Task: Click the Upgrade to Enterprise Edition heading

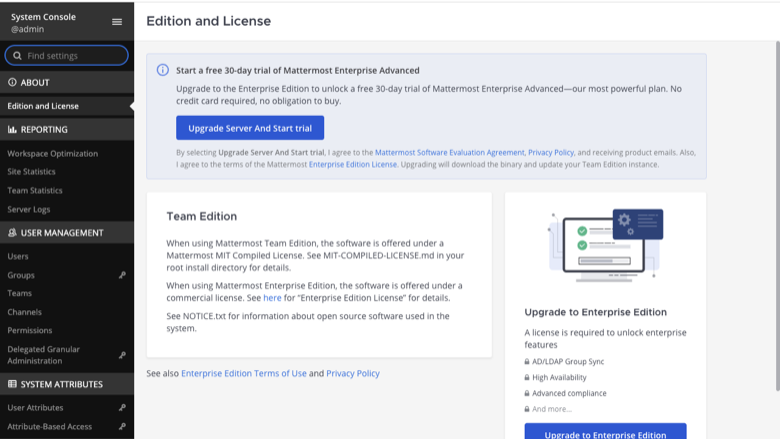Action: (595, 312)
